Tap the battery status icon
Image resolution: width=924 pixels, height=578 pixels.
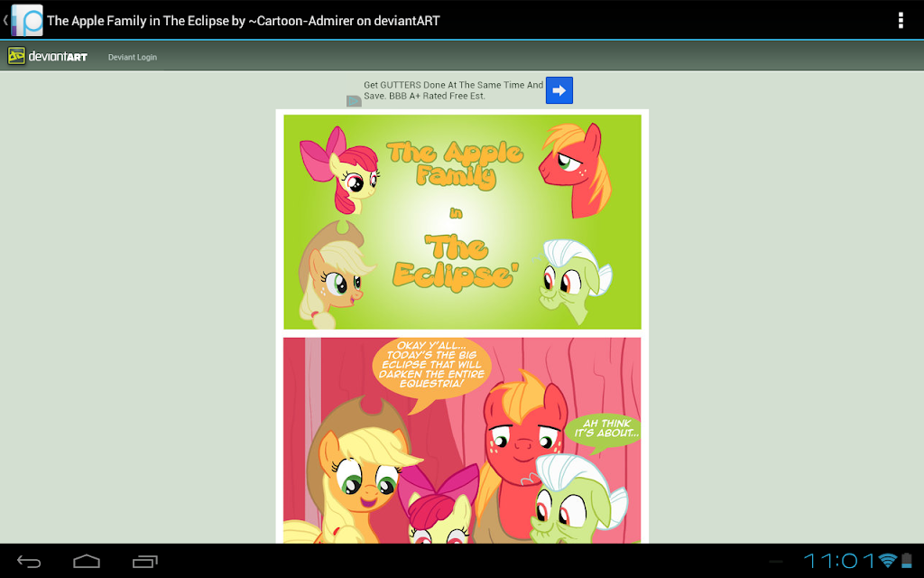[906, 560]
